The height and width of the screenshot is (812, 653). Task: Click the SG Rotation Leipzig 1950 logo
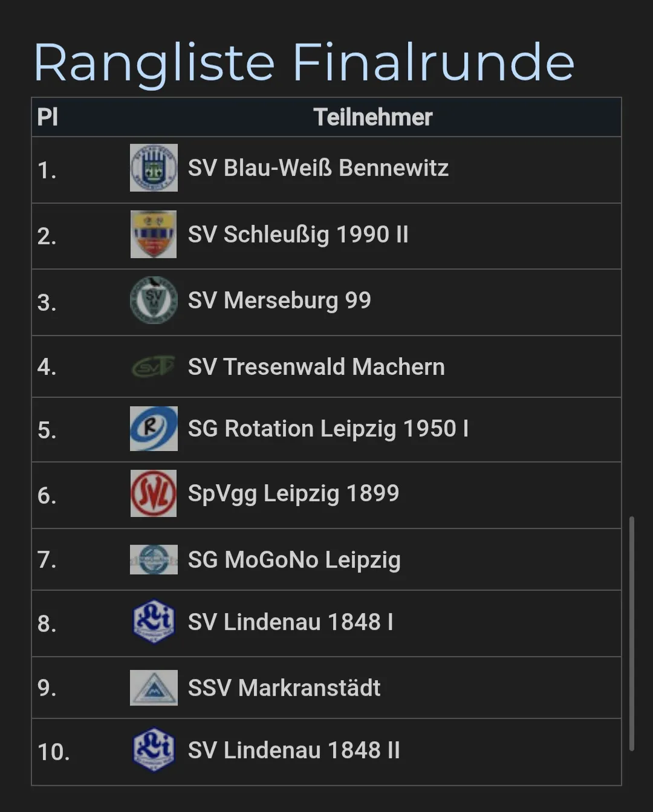[x=154, y=429]
